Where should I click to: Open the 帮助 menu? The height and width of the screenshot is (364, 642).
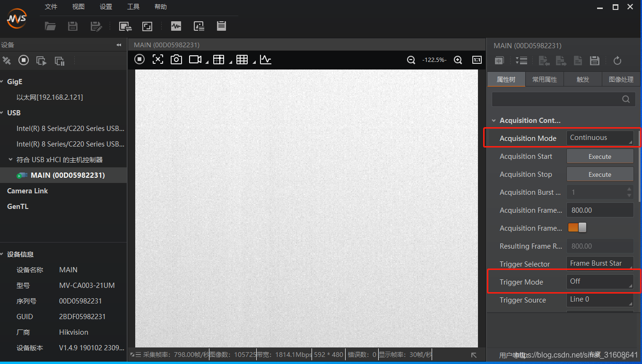161,7
